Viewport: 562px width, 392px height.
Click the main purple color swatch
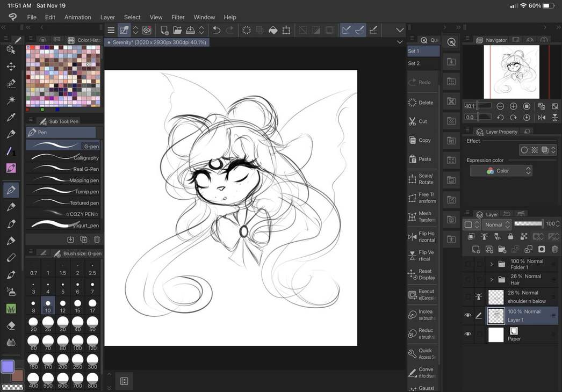coord(8,366)
